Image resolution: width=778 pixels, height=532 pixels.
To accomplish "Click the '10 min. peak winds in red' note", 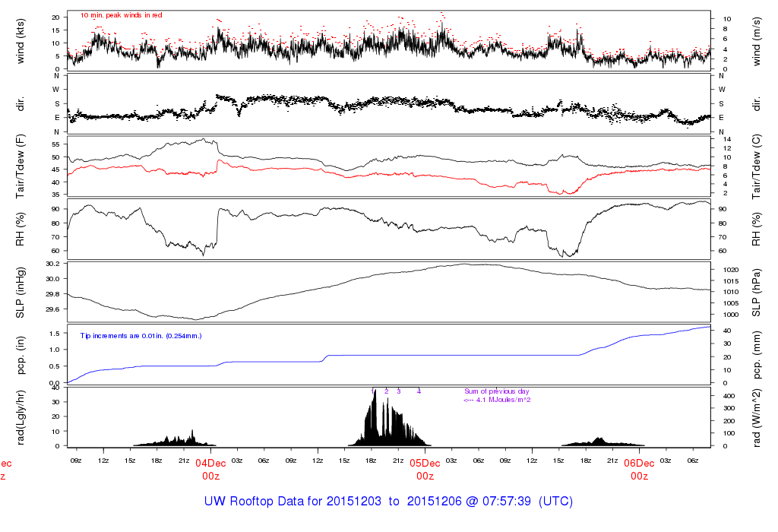I will (121, 15).
